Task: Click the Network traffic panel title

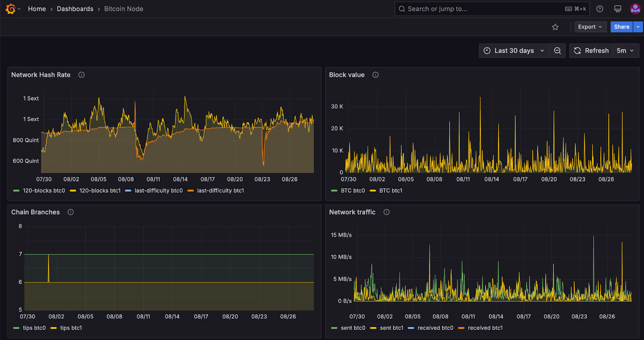Action: coord(352,212)
